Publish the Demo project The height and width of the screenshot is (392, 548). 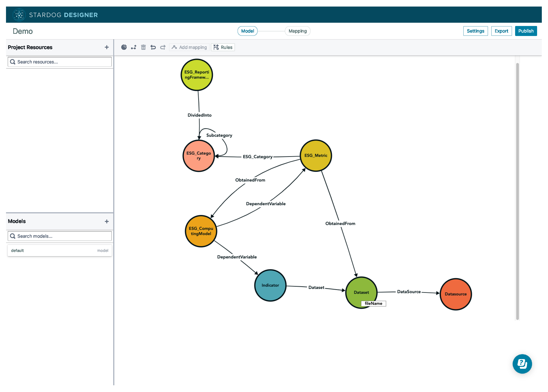click(x=526, y=31)
